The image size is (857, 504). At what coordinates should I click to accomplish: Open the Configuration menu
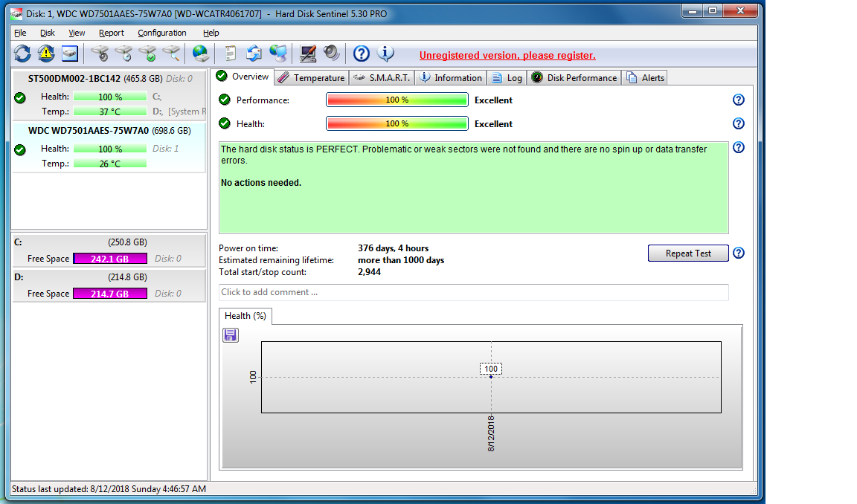(161, 33)
